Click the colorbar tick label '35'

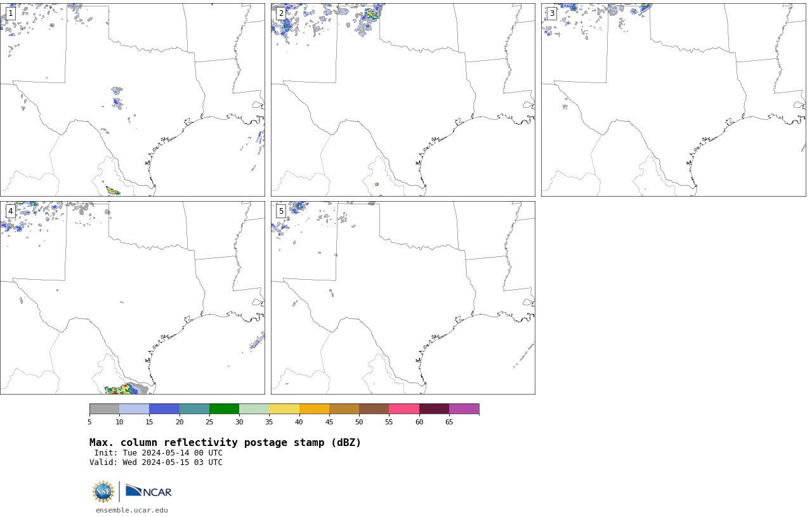269,422
